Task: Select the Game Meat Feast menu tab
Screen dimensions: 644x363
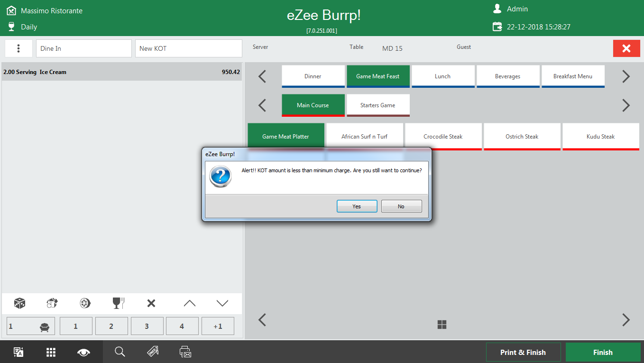Action: (378, 76)
